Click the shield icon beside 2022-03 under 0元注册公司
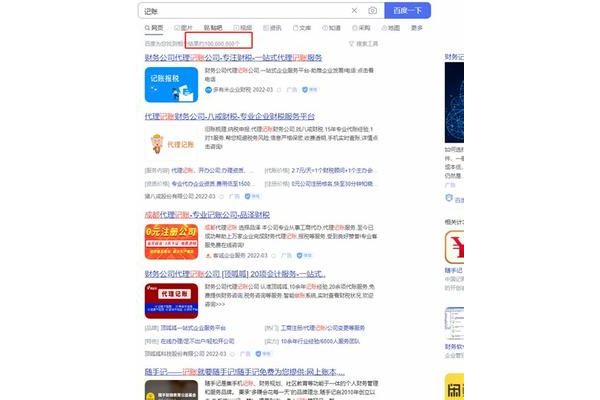The height and width of the screenshot is (400, 600). [300, 255]
